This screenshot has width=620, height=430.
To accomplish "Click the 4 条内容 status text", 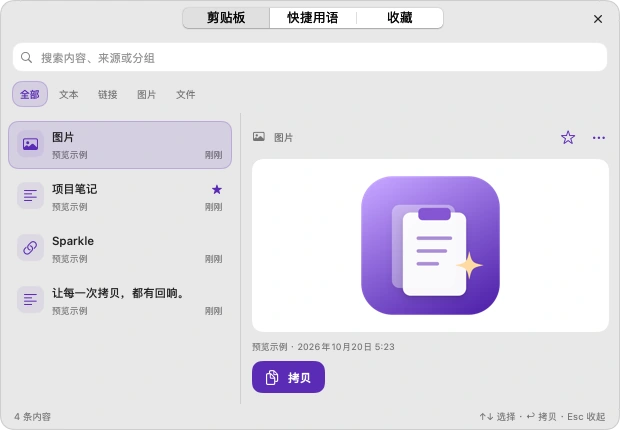I will tap(33, 417).
